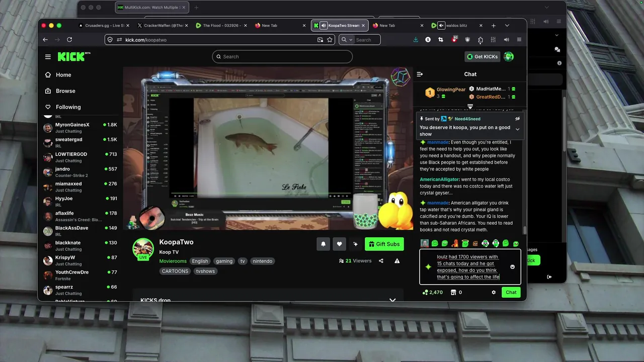Open the browser search engine dropdown
Image resolution: width=644 pixels, height=362 pixels.
click(x=347, y=40)
